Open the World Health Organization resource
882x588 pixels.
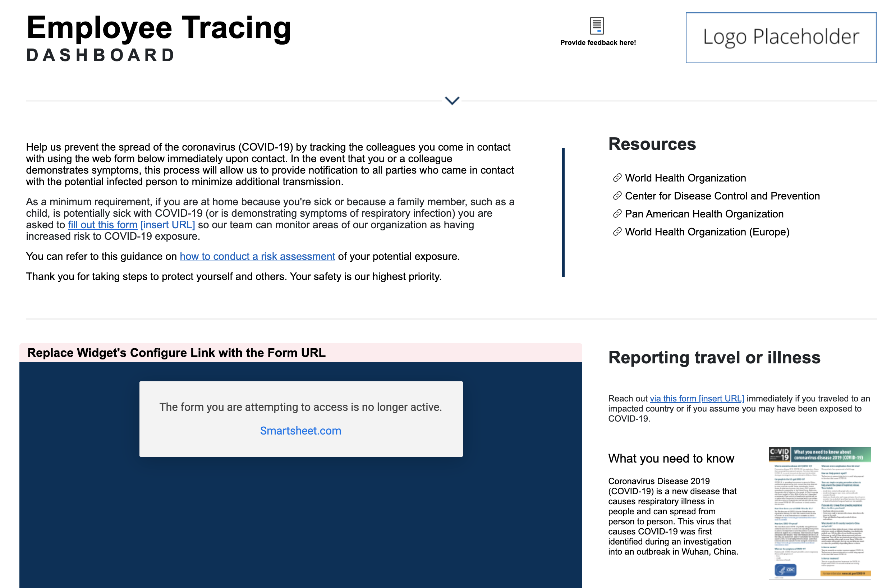pos(685,178)
